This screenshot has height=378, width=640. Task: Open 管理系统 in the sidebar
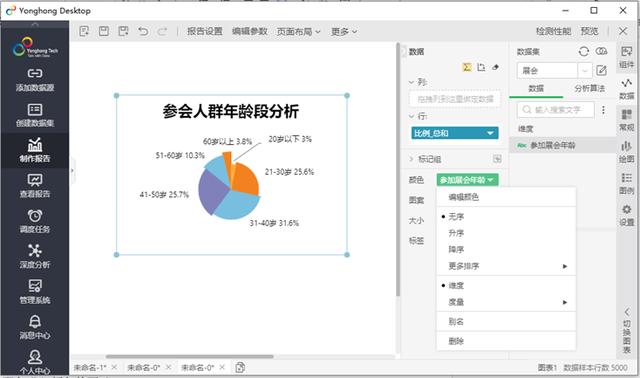click(35, 292)
